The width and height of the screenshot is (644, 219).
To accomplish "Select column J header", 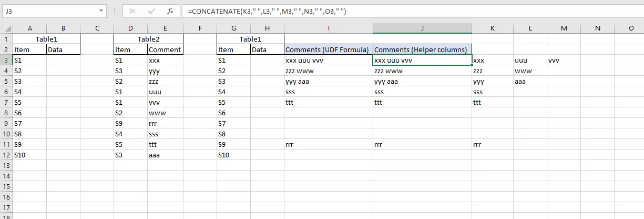I will pyautogui.click(x=422, y=28).
